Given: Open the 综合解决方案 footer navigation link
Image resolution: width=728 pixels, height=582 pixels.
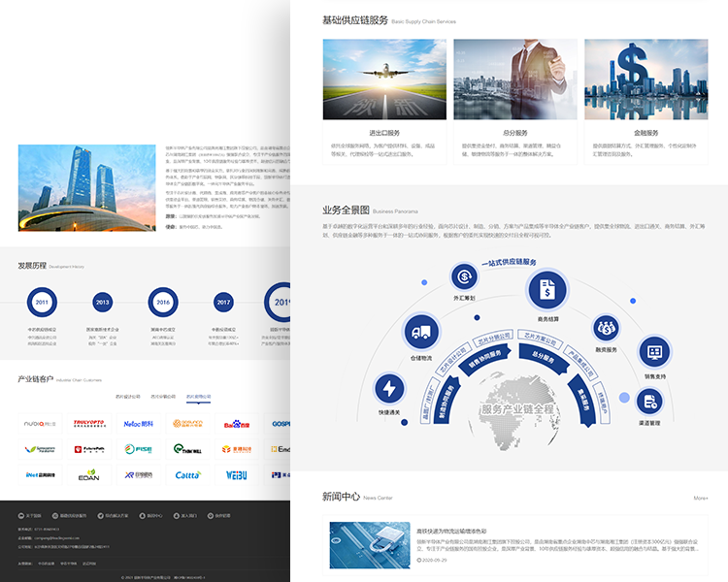Looking at the screenshot, I should pyautogui.click(x=113, y=516).
